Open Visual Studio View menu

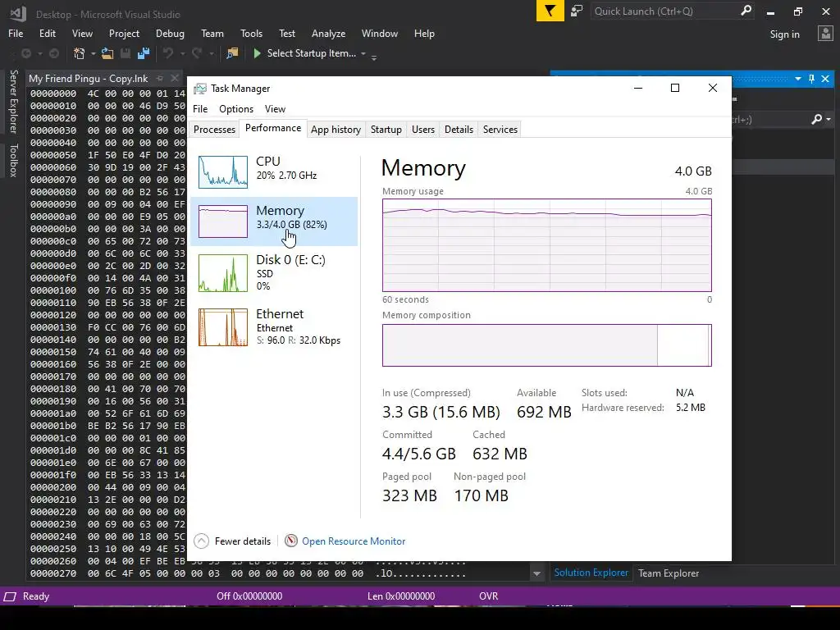pyautogui.click(x=82, y=33)
